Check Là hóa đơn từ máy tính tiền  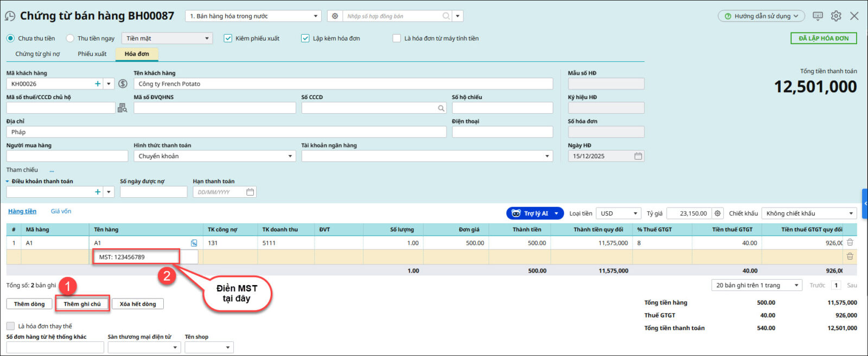pyautogui.click(x=397, y=38)
